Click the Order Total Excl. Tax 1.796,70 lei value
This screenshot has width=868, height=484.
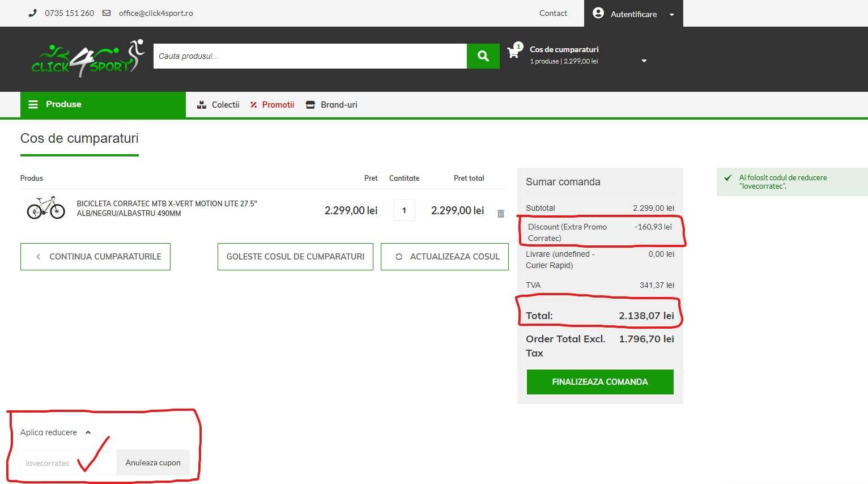[646, 339]
